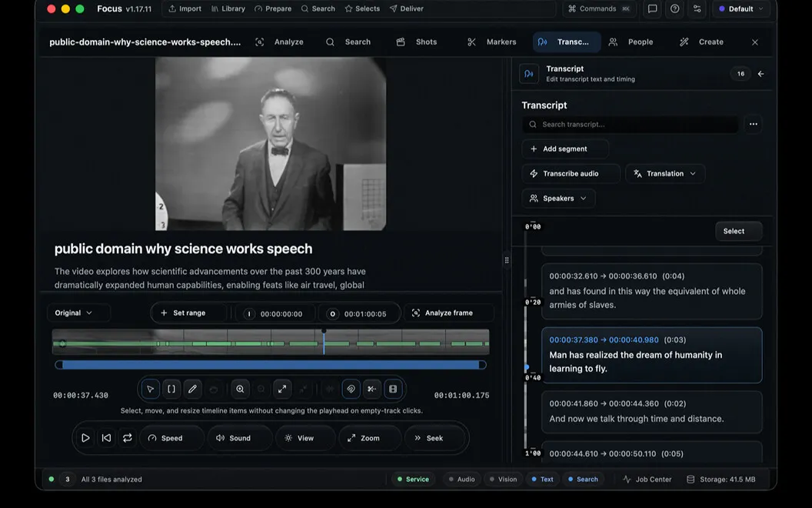The image size is (812, 508).
Task: Open the Commands palette button
Action: [x=599, y=8]
